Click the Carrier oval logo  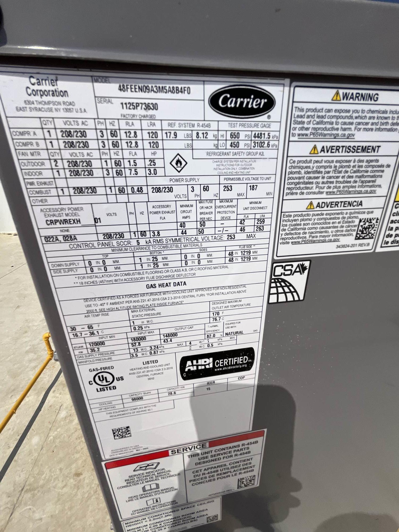coord(242,101)
